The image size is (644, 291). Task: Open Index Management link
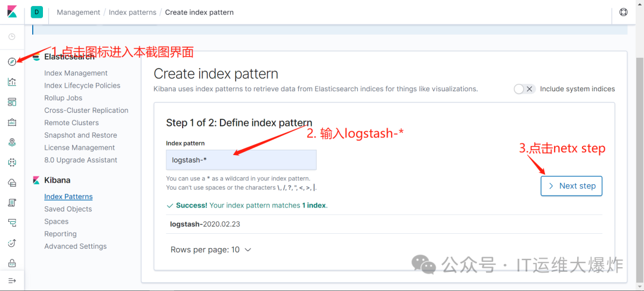tap(76, 73)
